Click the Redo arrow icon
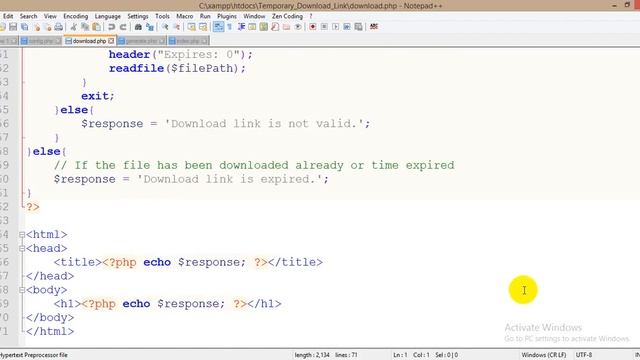 [123, 27]
